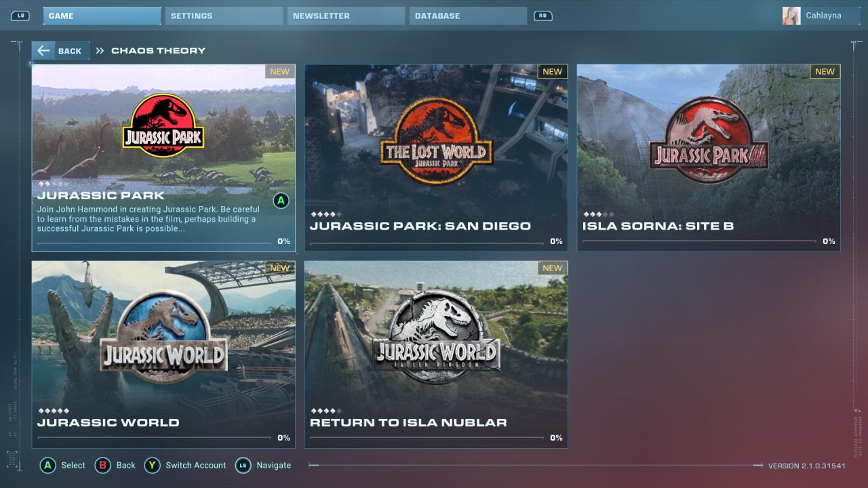Click the NEW badge on Jurassic Park card
868x488 pixels.
280,71
